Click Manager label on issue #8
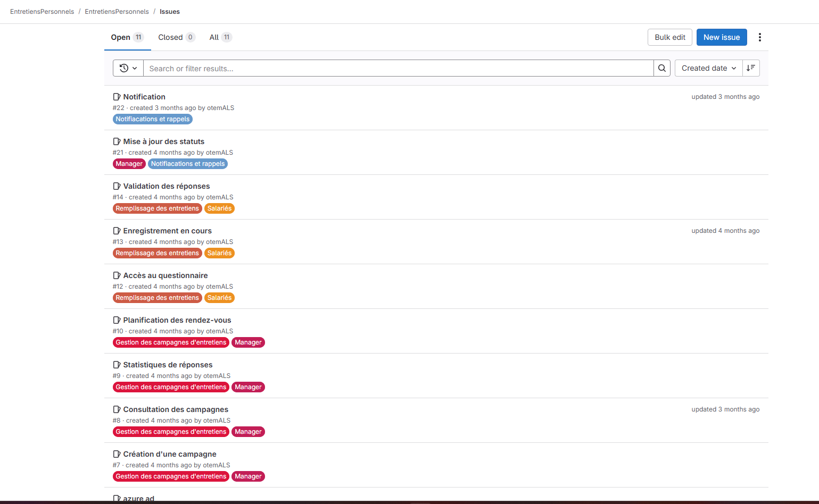The image size is (819, 504). [x=248, y=432]
